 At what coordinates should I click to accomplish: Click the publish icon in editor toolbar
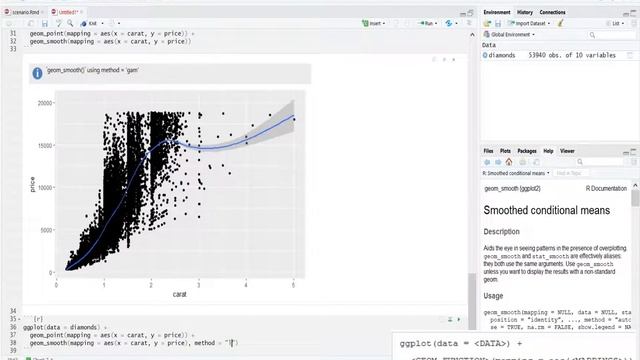click(x=449, y=24)
